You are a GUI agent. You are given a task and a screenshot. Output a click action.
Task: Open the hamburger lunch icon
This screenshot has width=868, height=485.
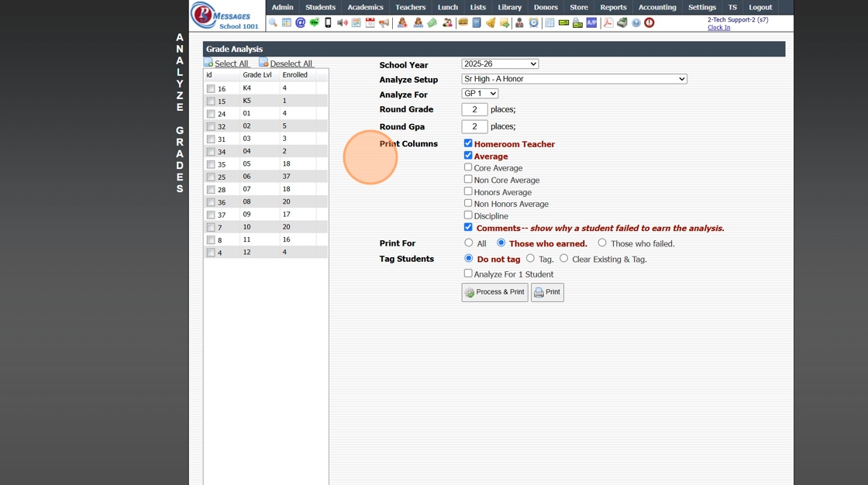463,22
